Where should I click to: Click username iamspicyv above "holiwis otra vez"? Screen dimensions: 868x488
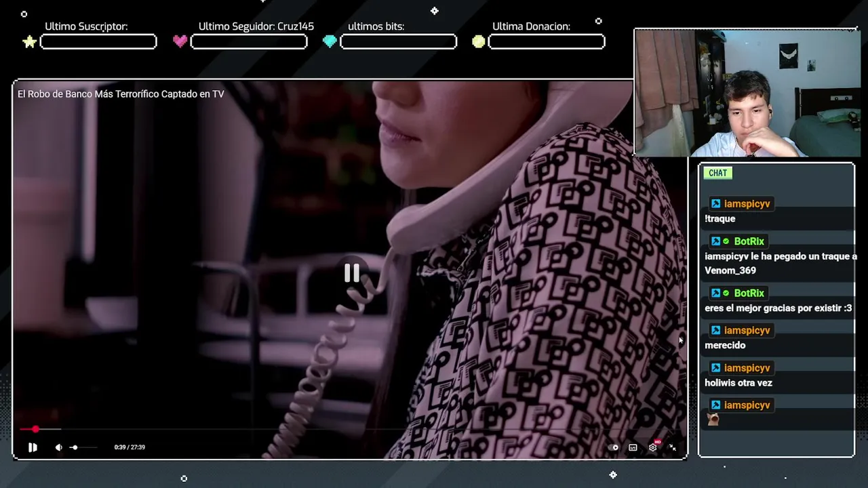pos(747,367)
